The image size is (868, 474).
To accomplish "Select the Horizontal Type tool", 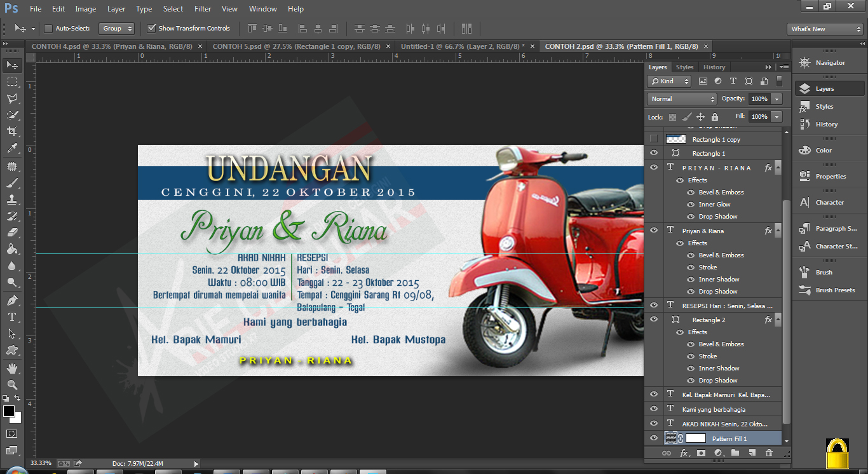I will [x=12, y=316].
